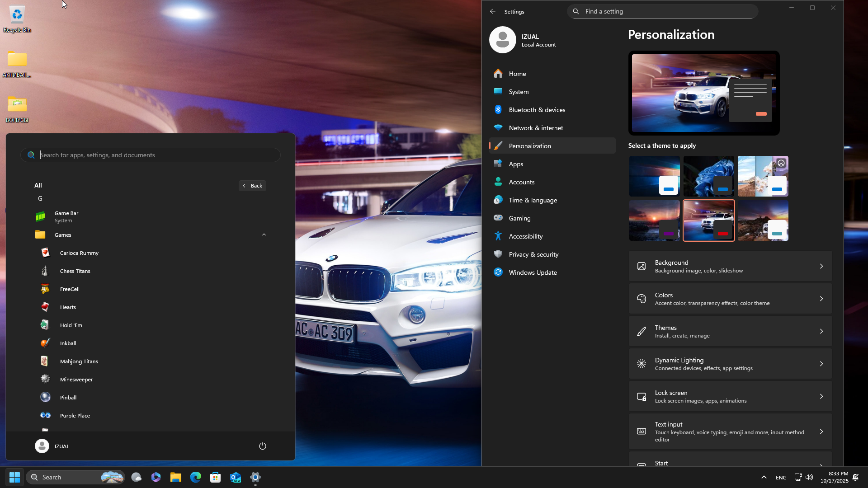Go to Bluetooth & devices settings

click(537, 110)
